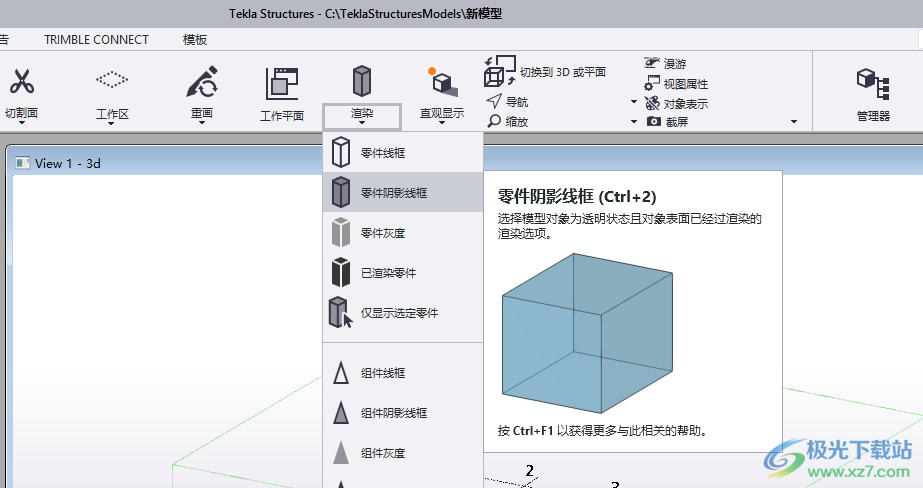The image size is (923, 488).
Task: Choose 组件灰度 menu entry
Action: pos(403,453)
